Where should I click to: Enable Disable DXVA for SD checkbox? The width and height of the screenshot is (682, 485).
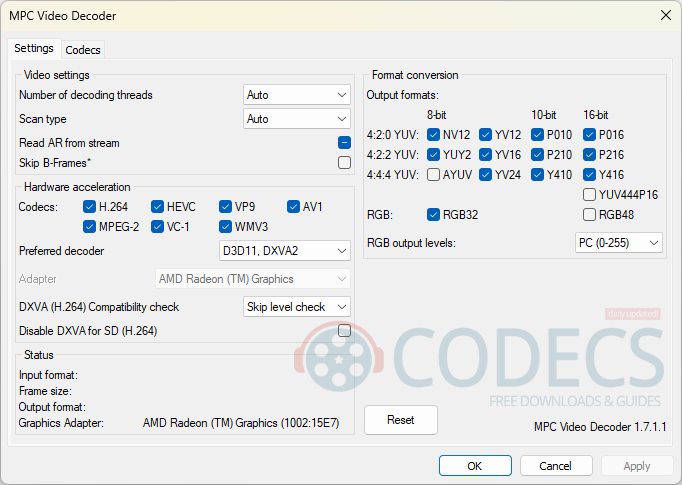(x=344, y=331)
